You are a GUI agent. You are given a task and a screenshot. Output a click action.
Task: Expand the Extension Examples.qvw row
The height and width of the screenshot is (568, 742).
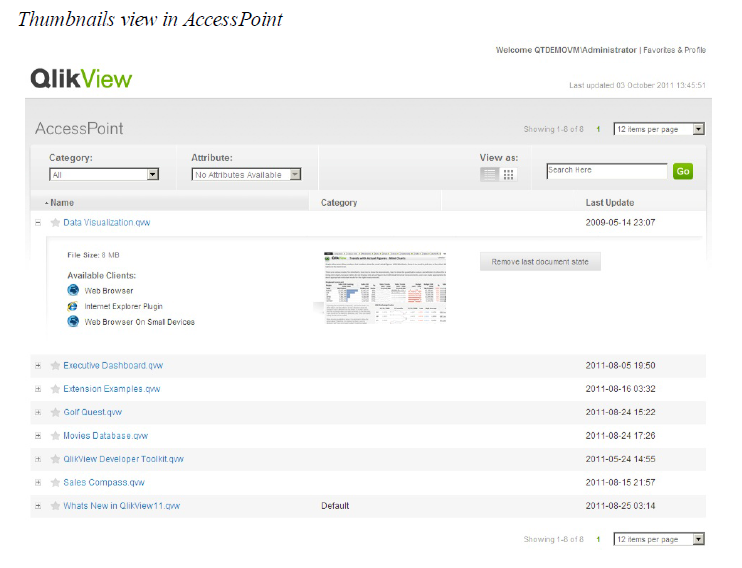click(x=38, y=389)
